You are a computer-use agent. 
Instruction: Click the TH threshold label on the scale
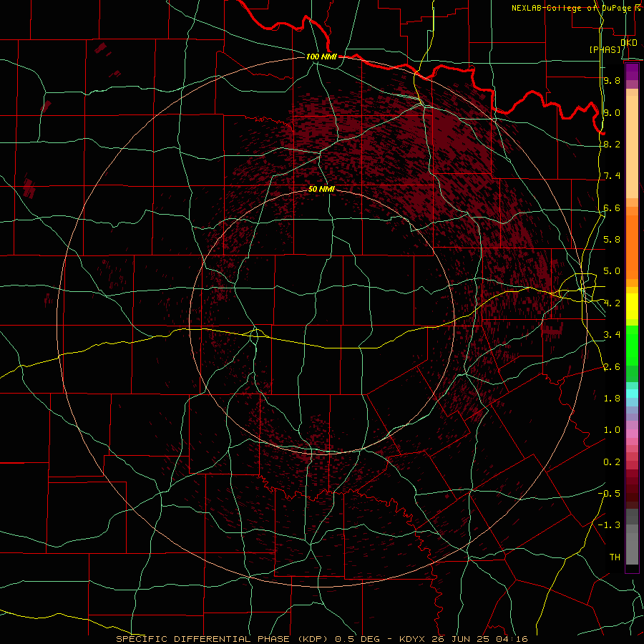click(615, 557)
